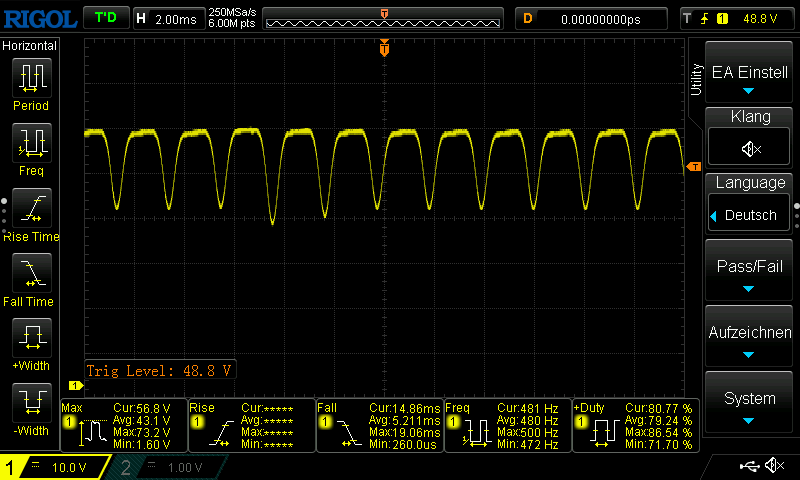This screenshot has width=800, height=480.
Task: Click the USB connection icon
Action: tap(749, 465)
